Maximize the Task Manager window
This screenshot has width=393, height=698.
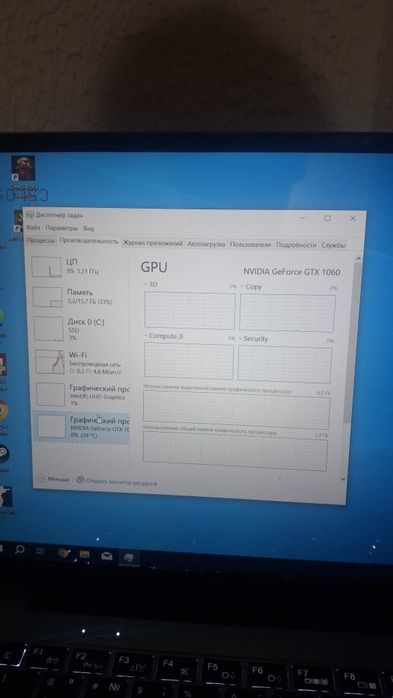coord(327,218)
